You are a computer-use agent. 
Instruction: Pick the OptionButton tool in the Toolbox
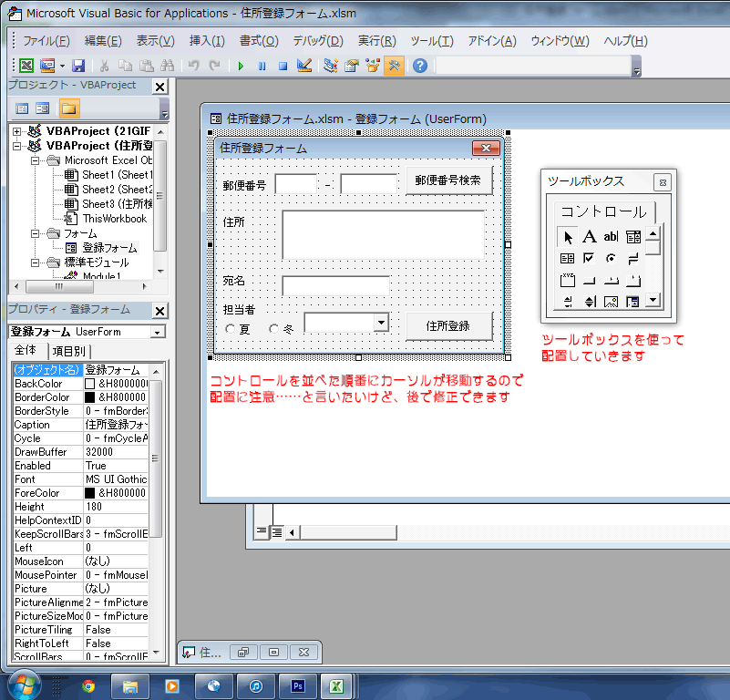pyautogui.click(x=611, y=259)
